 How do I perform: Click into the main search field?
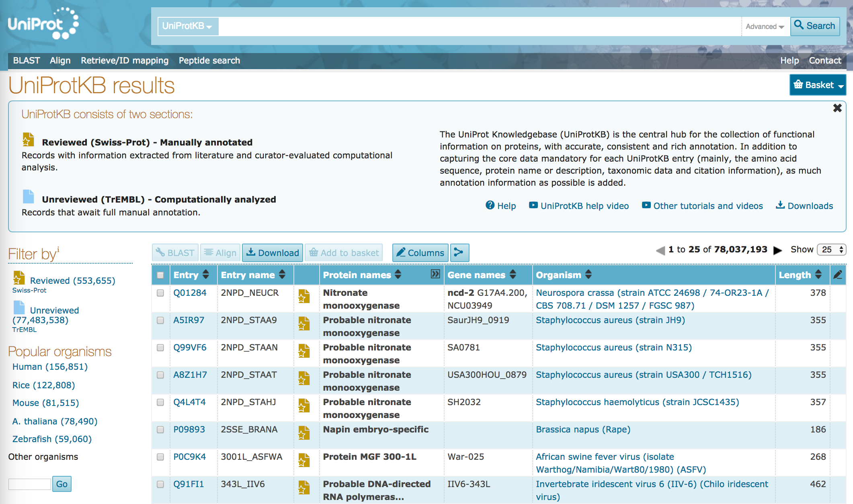(x=480, y=27)
